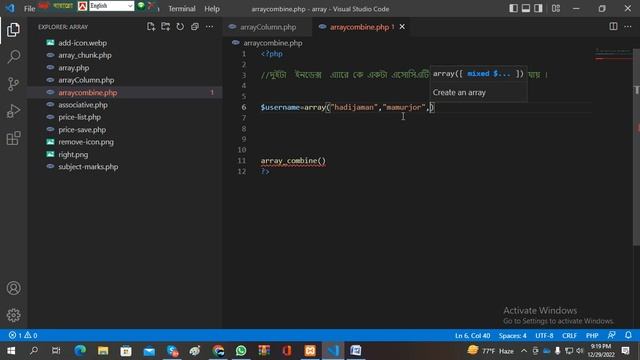Close the arraycombine.php tab

coord(402,27)
